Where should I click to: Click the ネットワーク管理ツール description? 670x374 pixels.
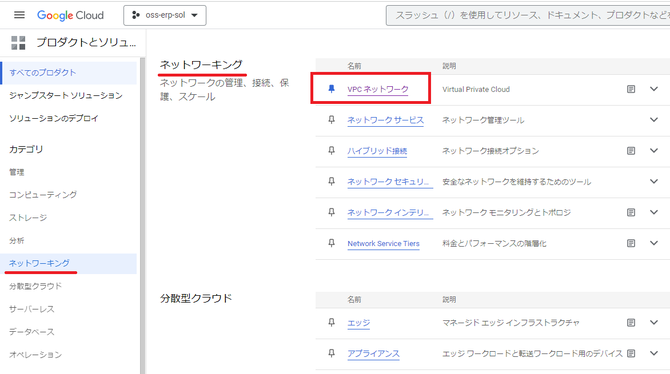click(483, 120)
